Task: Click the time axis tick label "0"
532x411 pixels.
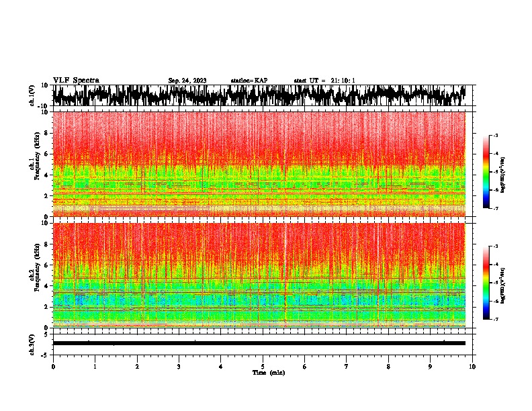Action: tap(53, 367)
